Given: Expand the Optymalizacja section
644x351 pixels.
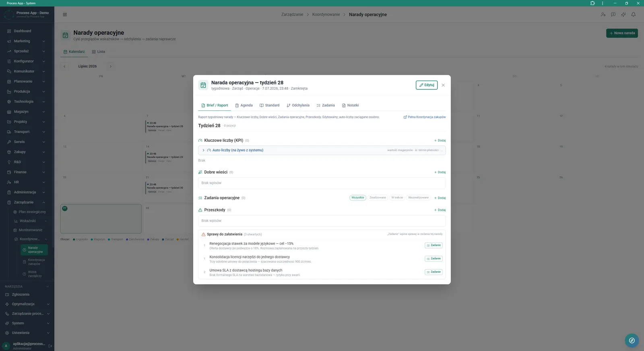Looking at the screenshot, I should pos(27,304).
